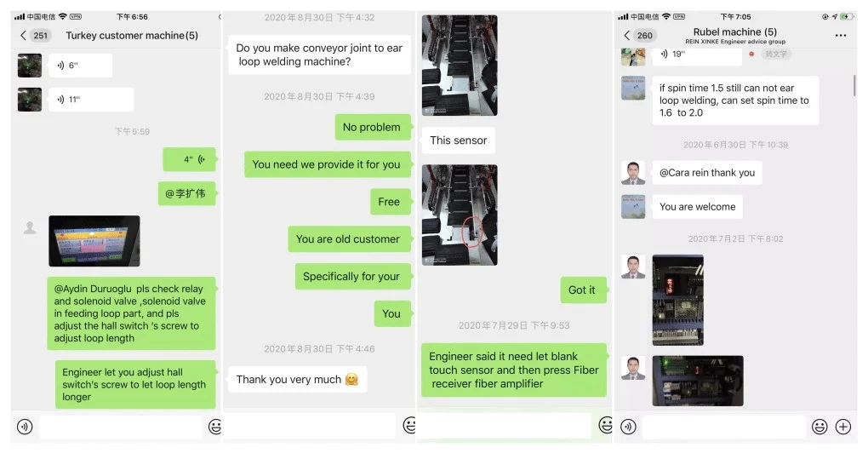The image size is (868, 459).
Task: Tap the @Cara rein thank you message
Action: click(x=707, y=173)
